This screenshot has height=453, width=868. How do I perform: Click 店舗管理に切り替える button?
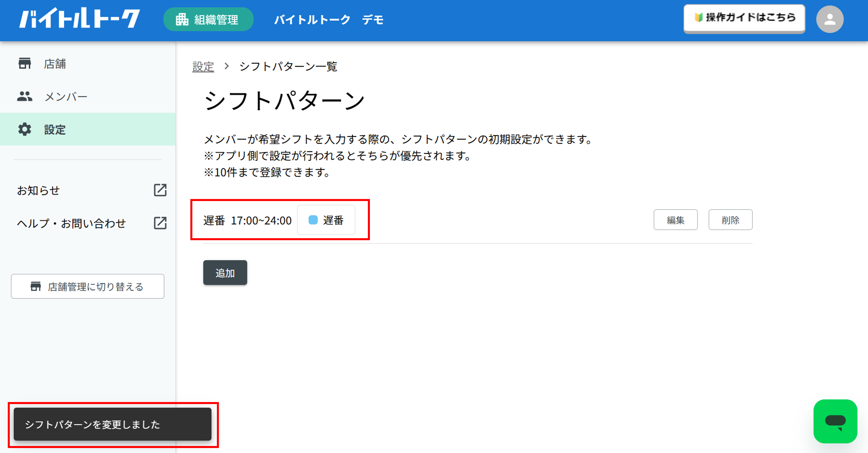click(88, 286)
